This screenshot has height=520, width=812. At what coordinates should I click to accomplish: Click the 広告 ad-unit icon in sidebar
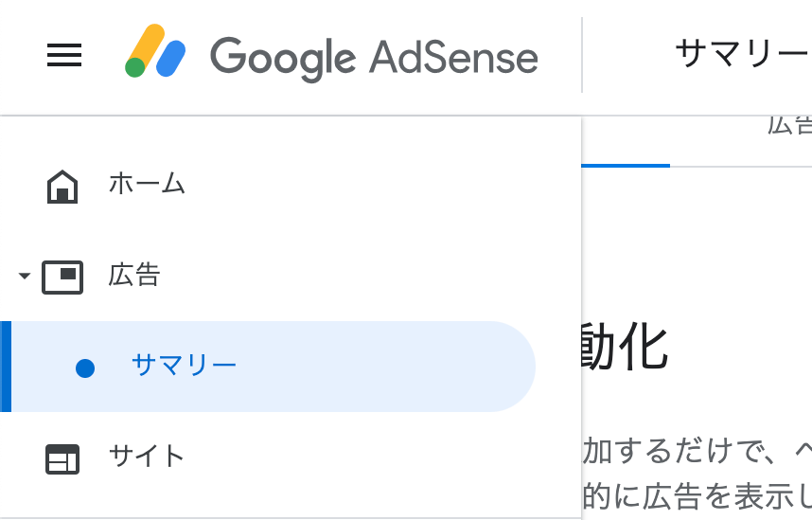click(x=62, y=277)
